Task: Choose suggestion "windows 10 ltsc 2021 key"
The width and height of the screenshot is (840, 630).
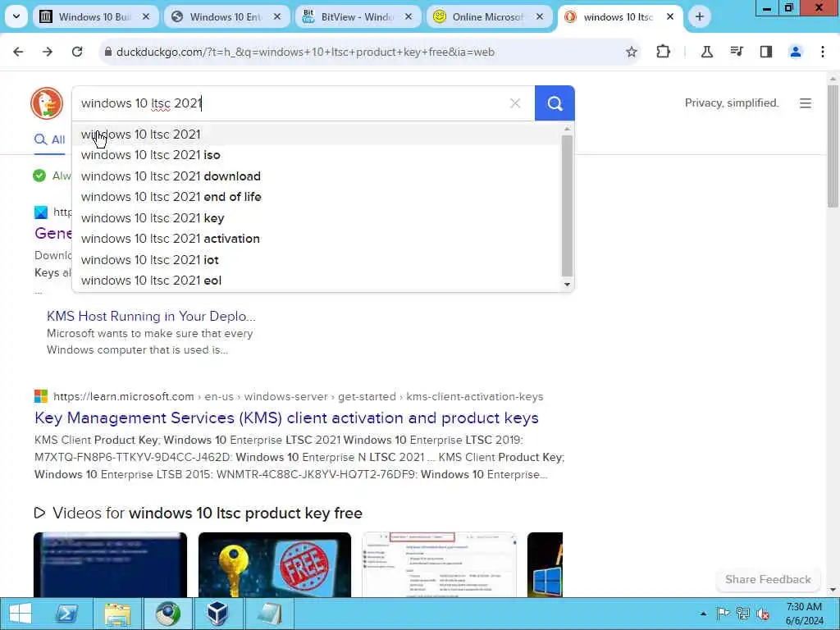Action: [317, 218]
